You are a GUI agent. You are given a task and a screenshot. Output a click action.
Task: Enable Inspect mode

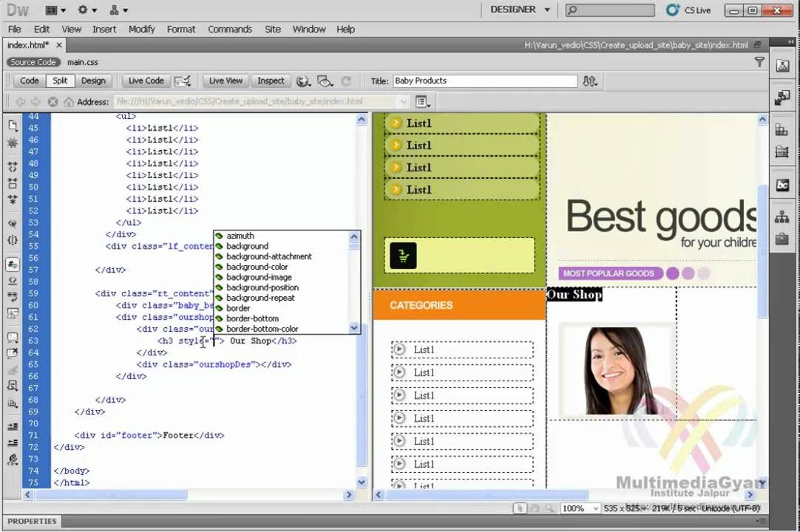[271, 81]
